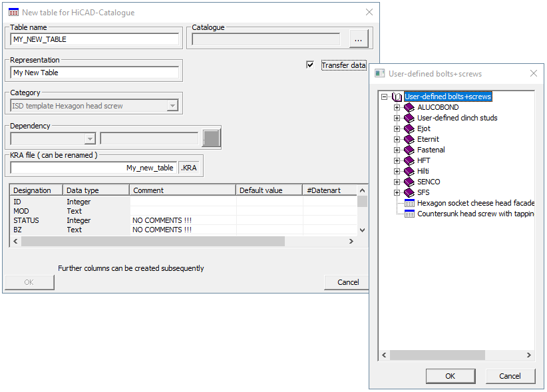Click the STATUS row in the table
This screenshot has width=547, height=392.
point(184,220)
